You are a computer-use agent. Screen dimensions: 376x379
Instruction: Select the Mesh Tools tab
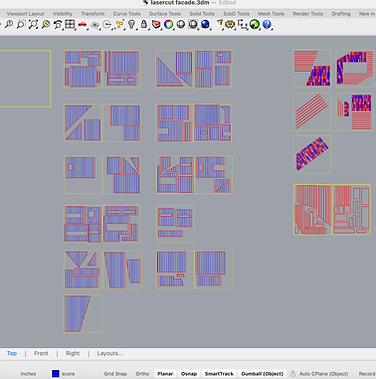click(x=271, y=14)
